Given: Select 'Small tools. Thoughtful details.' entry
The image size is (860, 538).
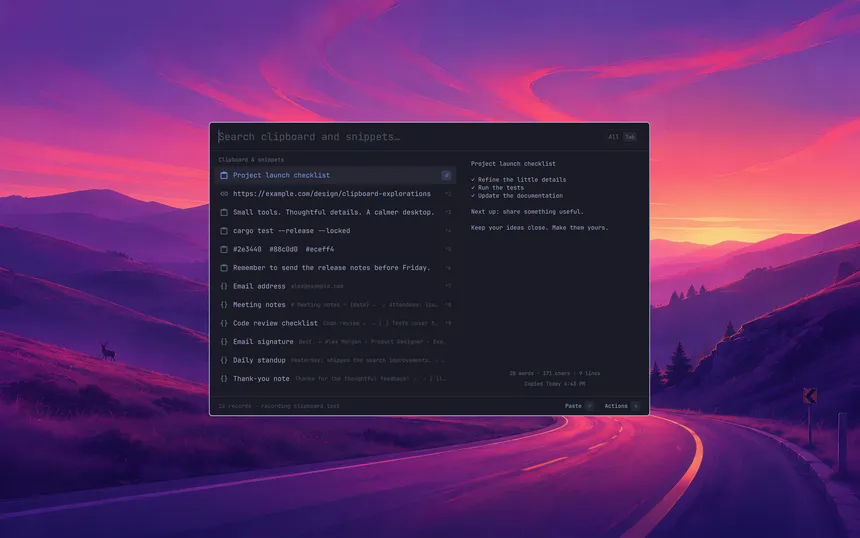Looking at the screenshot, I should pyautogui.click(x=336, y=212).
